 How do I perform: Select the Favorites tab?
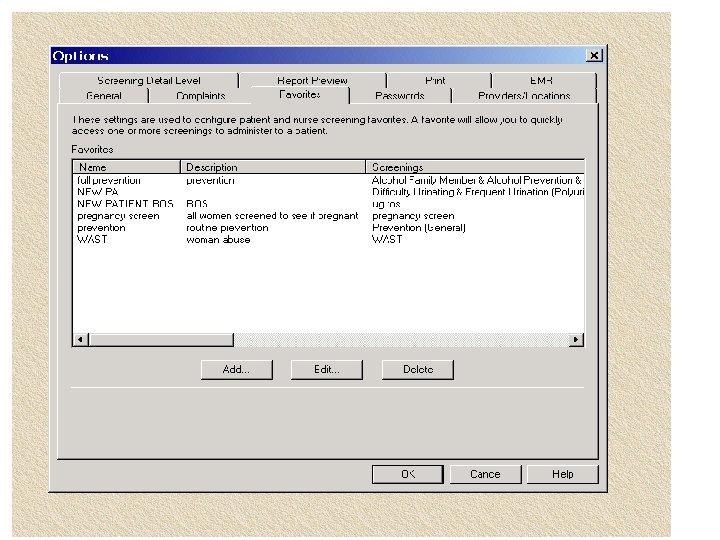click(300, 95)
